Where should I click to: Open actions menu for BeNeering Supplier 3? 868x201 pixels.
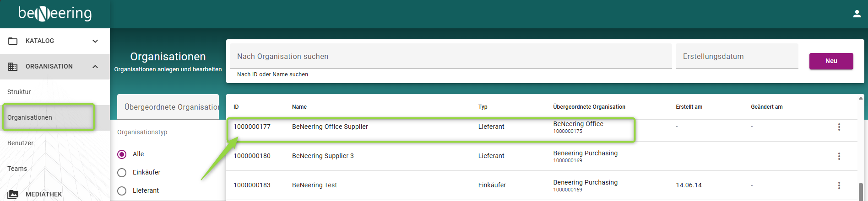839,156
